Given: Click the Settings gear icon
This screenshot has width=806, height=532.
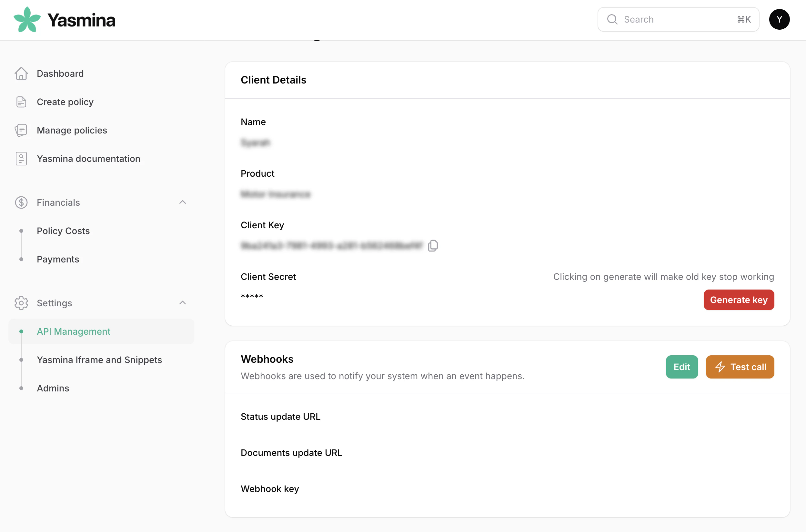Looking at the screenshot, I should click(21, 303).
